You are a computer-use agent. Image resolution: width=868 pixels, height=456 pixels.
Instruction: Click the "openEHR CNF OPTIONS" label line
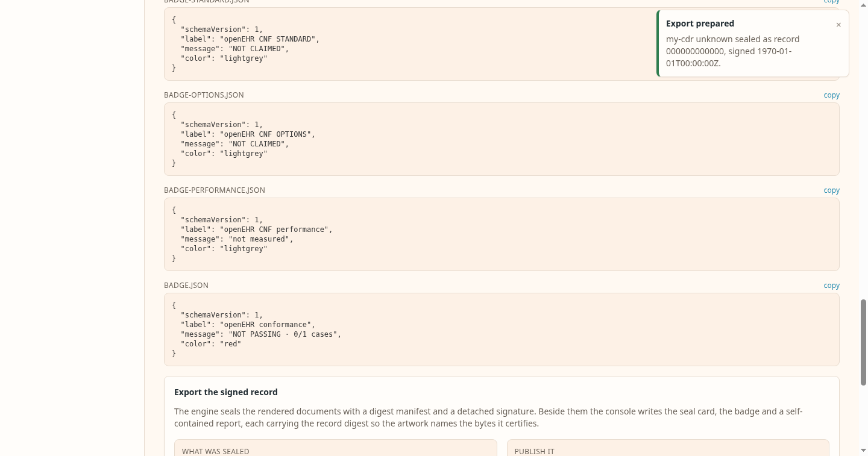(x=248, y=134)
